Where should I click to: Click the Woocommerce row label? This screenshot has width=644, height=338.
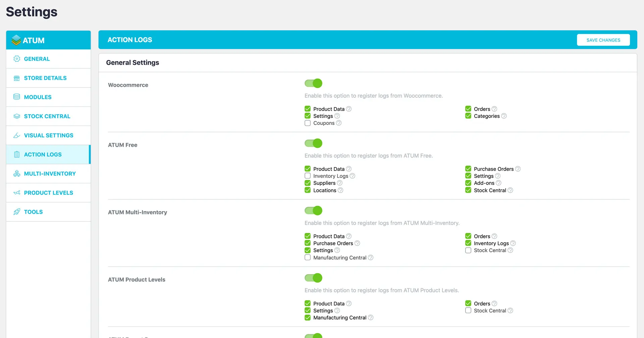coord(128,85)
